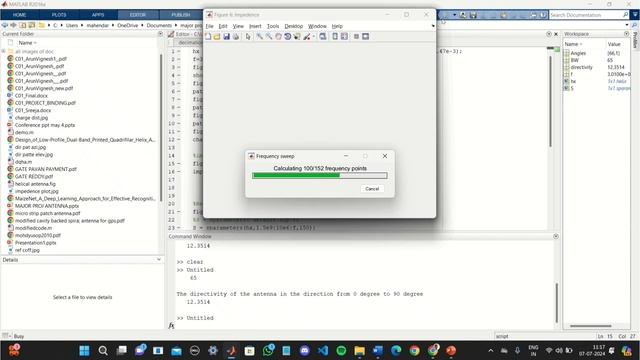This screenshot has height=360, width=640.
Task: Click the hx variable in Workspace
Action: coord(573,81)
